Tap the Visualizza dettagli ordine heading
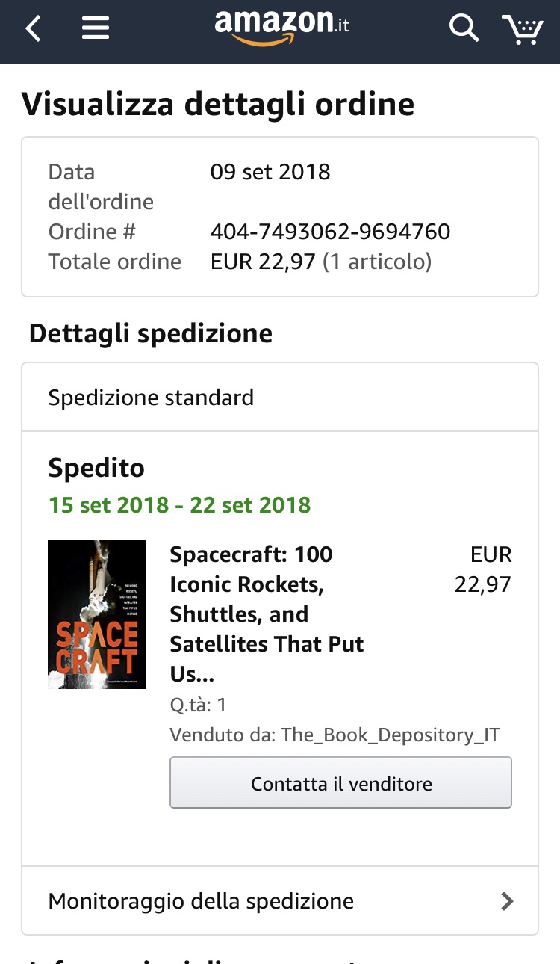This screenshot has width=560, height=964. click(x=218, y=104)
